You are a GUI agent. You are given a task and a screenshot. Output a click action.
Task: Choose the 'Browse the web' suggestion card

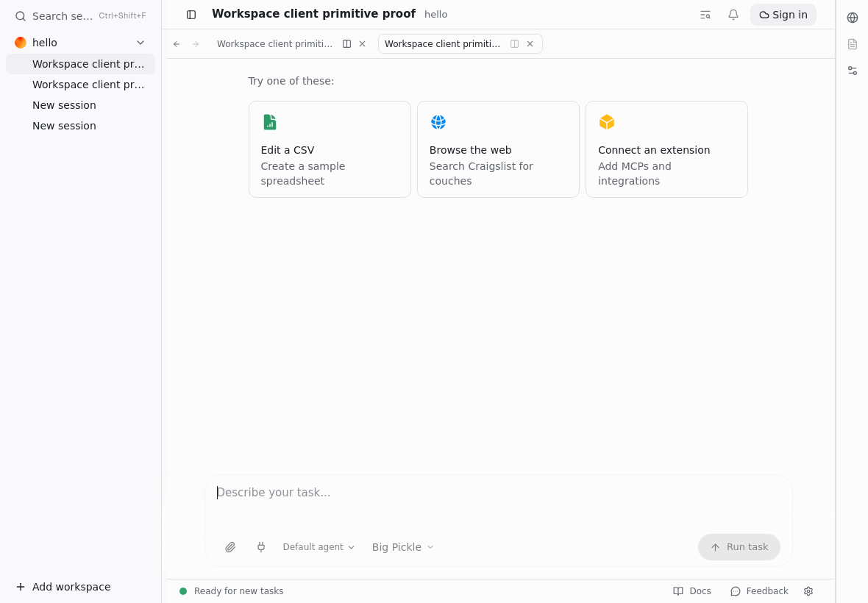click(498, 149)
